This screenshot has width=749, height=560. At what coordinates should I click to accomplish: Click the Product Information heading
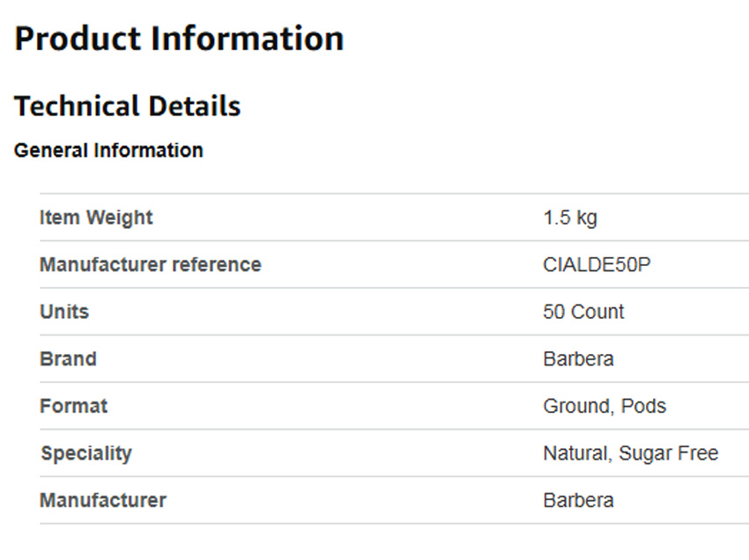179,40
